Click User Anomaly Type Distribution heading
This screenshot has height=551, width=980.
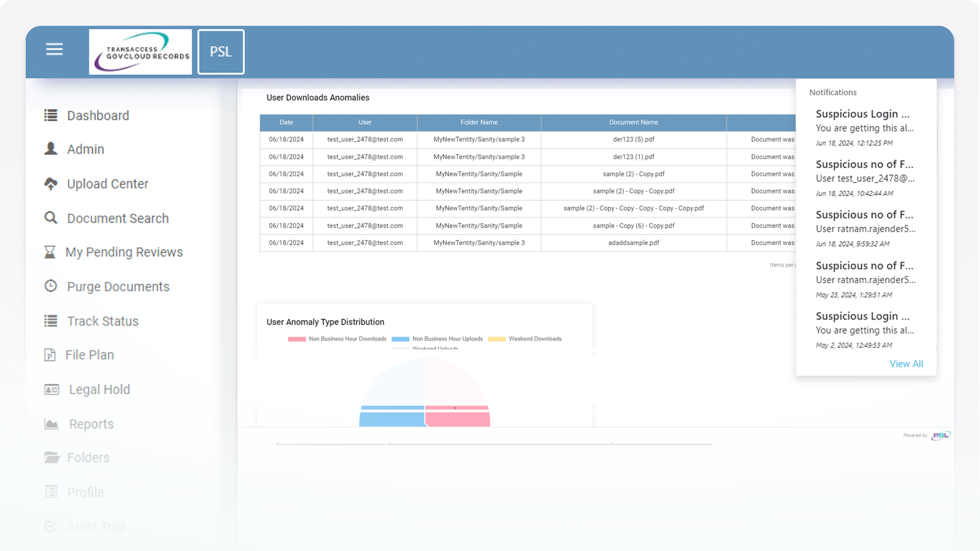click(325, 322)
